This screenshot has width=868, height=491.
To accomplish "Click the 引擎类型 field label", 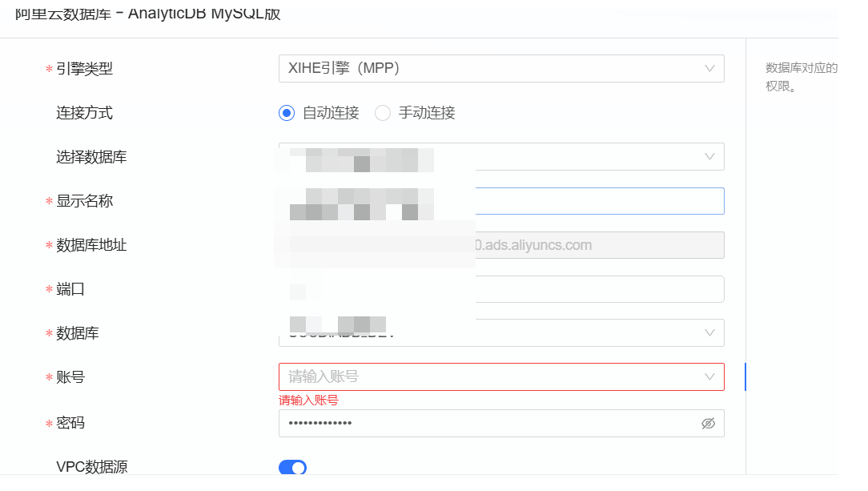I will [x=84, y=69].
